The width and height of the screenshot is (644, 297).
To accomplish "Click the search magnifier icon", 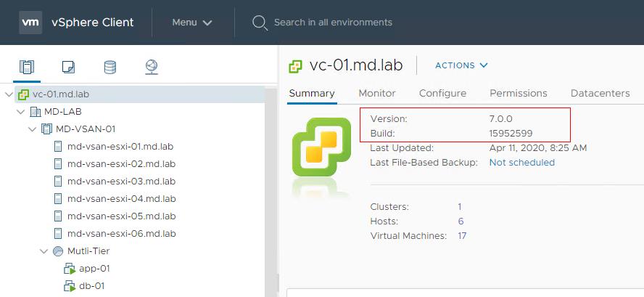I will click(x=260, y=23).
